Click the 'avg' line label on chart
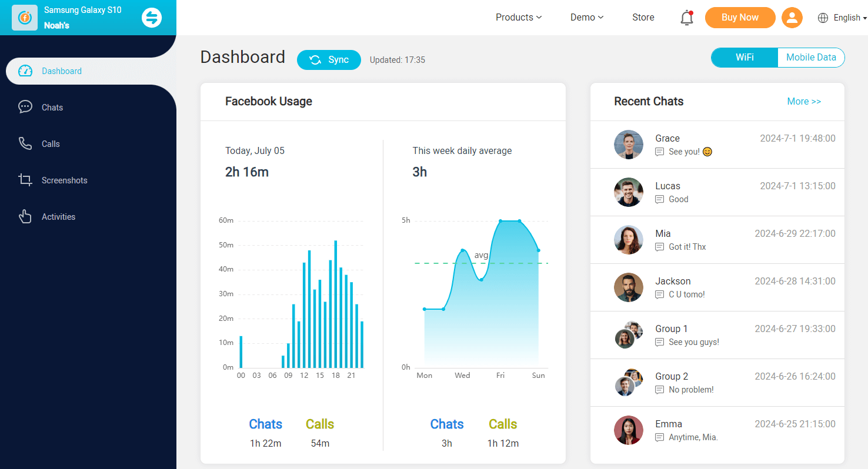 (x=481, y=255)
